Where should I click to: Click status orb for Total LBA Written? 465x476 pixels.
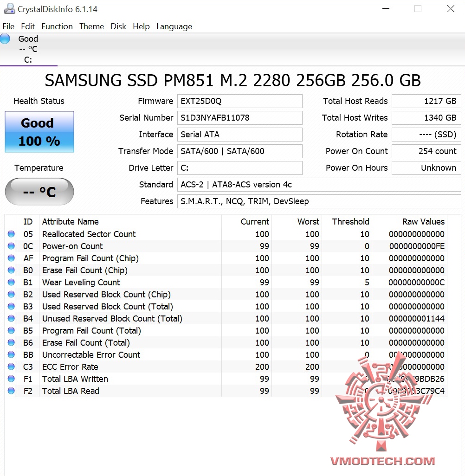pos(11,379)
